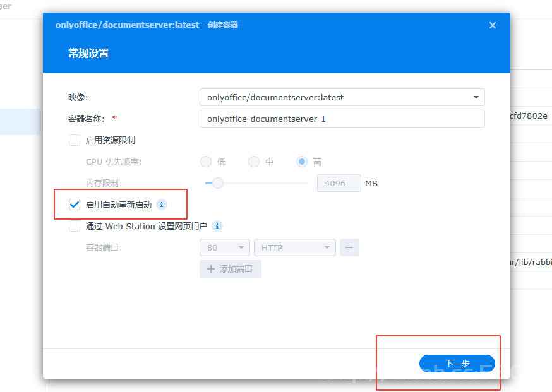
Task: Select 低 CPU priority radio button
Action: coord(206,162)
